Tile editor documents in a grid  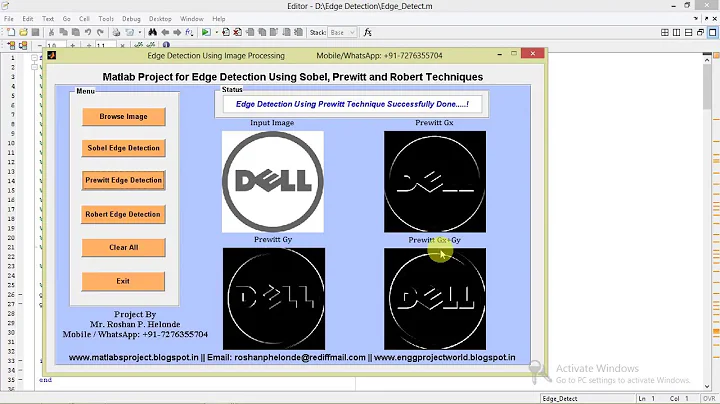tap(664, 32)
